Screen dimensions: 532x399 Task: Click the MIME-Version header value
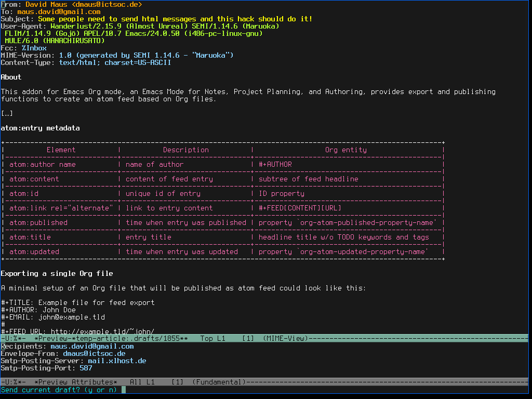point(146,55)
